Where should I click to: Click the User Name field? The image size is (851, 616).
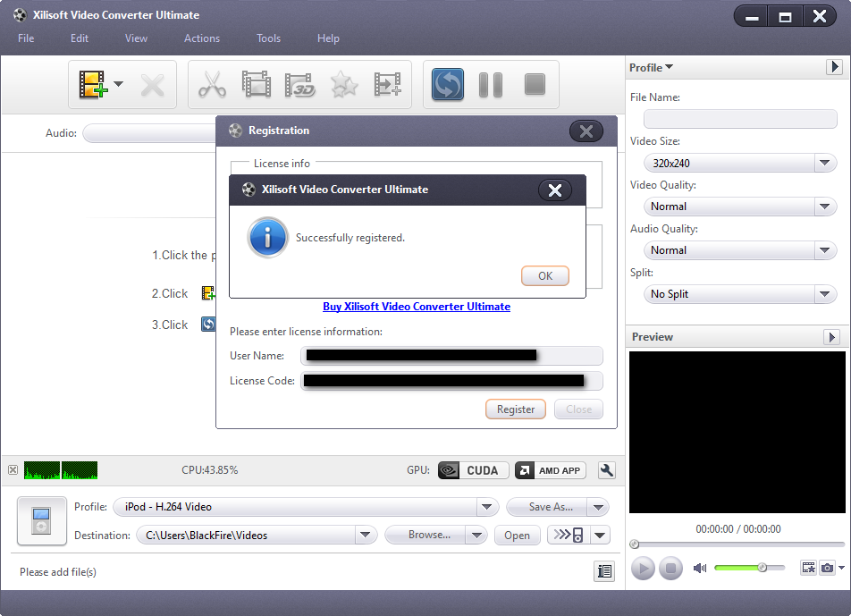451,356
